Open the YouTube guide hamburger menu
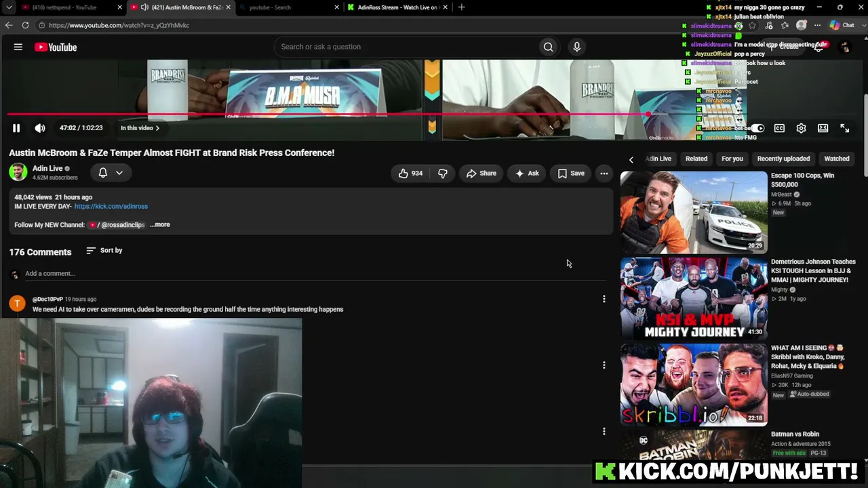 tap(18, 47)
